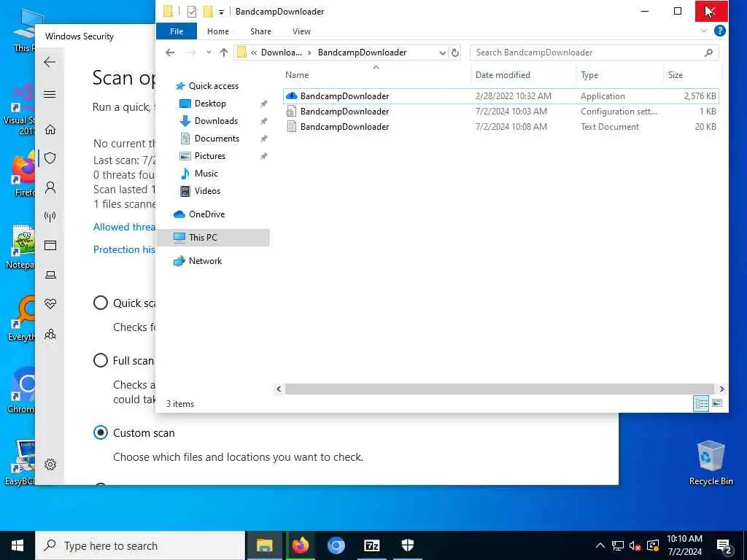Open Documents in the navigation pane
Image resolution: width=747 pixels, height=560 pixels.
(217, 139)
